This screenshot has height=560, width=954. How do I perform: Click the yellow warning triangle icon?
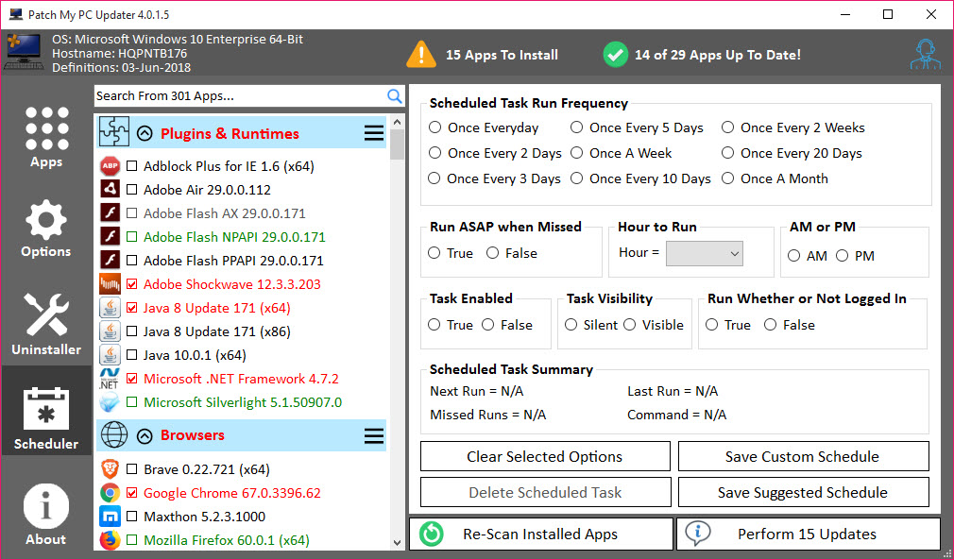click(421, 54)
